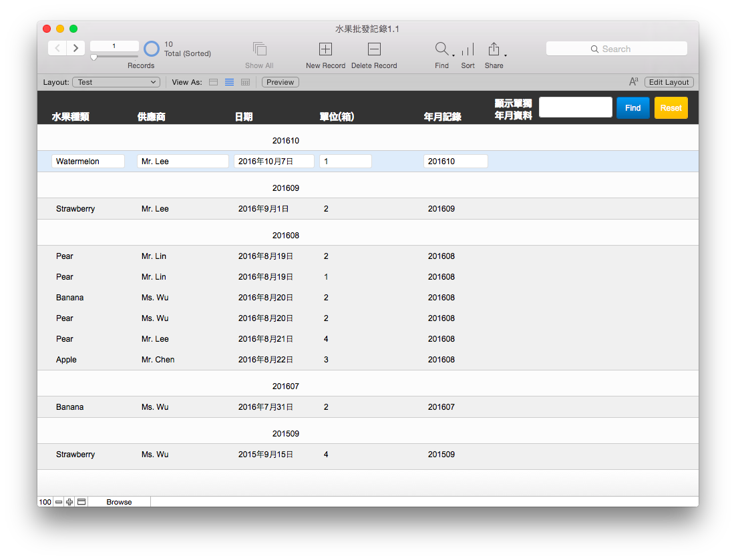This screenshot has width=736, height=560.
Task: Click the found set pie circle icon
Action: 151,49
